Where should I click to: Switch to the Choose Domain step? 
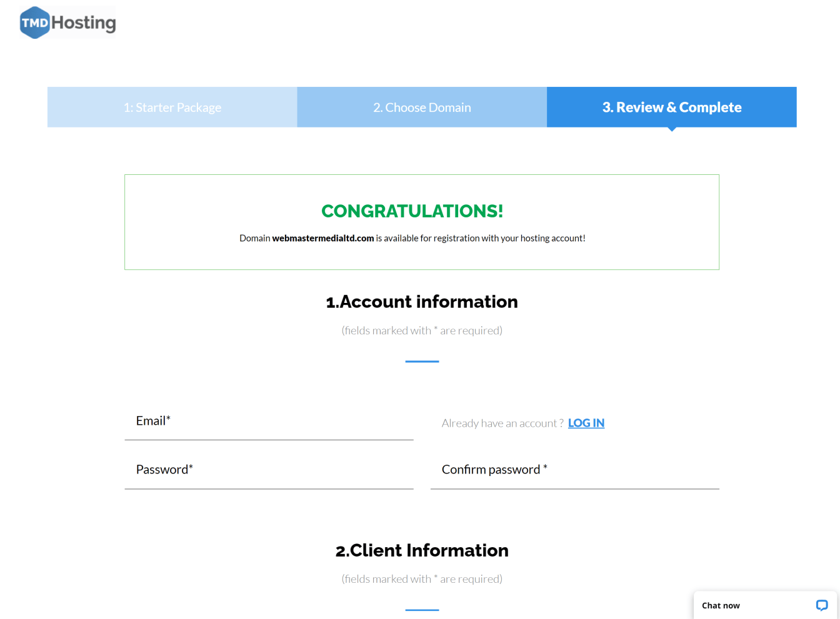(x=422, y=107)
